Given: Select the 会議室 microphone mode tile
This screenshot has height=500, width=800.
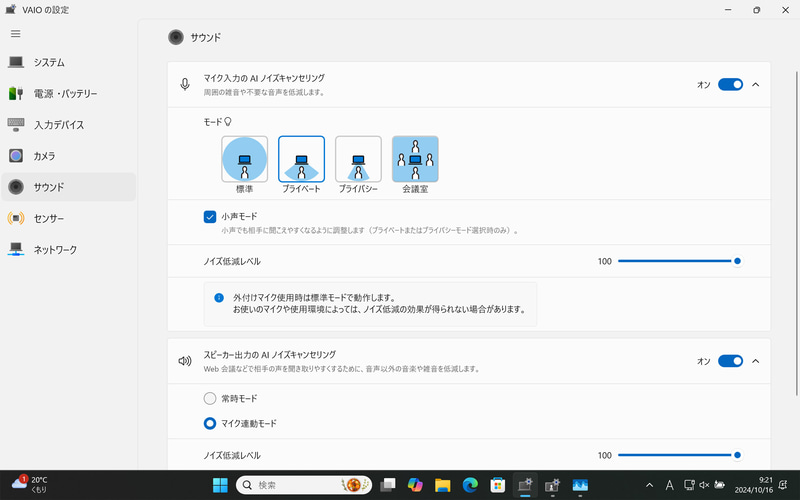Looking at the screenshot, I should 415,159.
